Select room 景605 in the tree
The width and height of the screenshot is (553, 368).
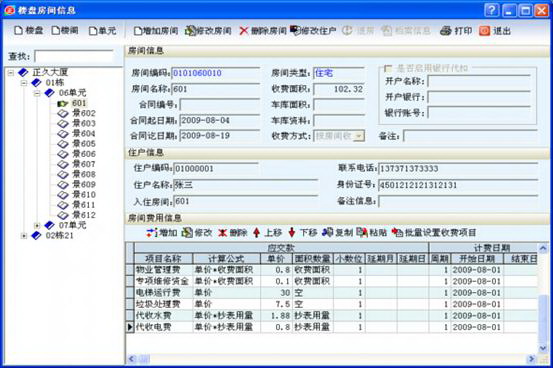84,144
